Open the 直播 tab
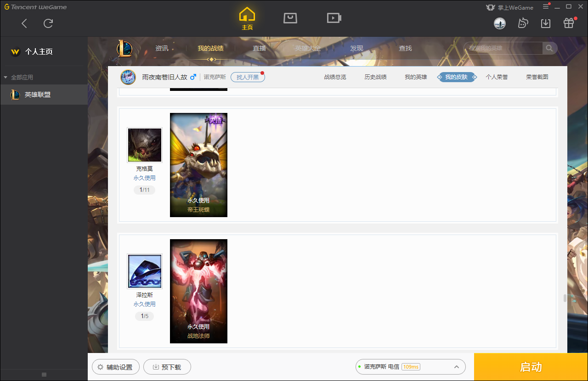 point(259,48)
